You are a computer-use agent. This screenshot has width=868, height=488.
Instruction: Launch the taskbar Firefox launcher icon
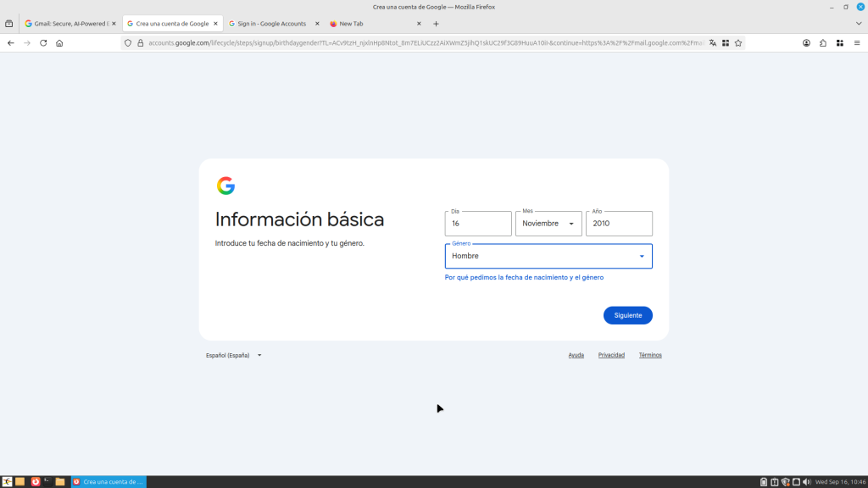click(36, 482)
